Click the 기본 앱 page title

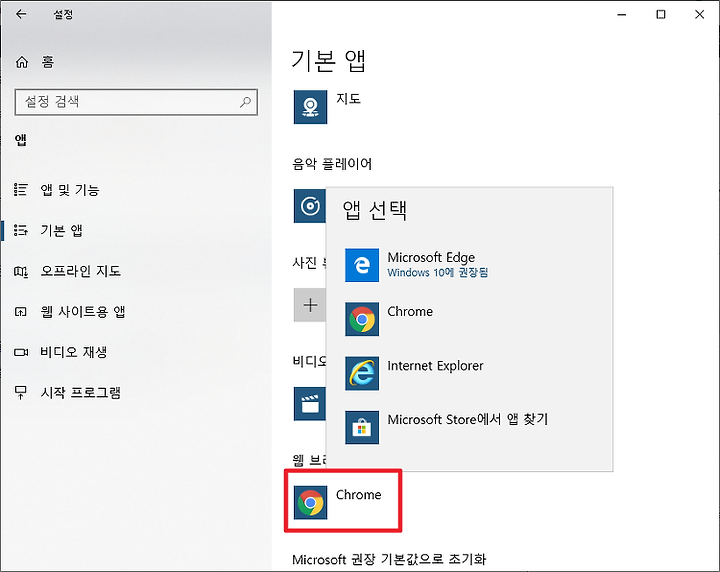pyautogui.click(x=328, y=61)
